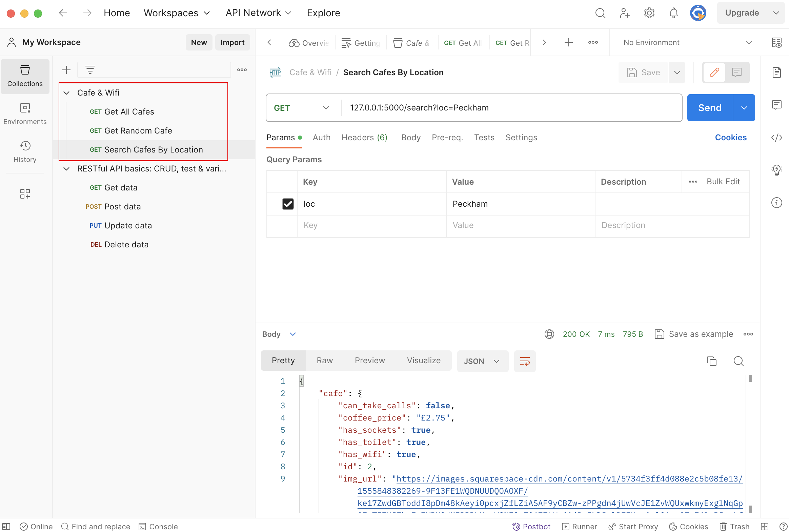Open the settings gear icon
The height and width of the screenshot is (532, 789).
click(x=649, y=13)
